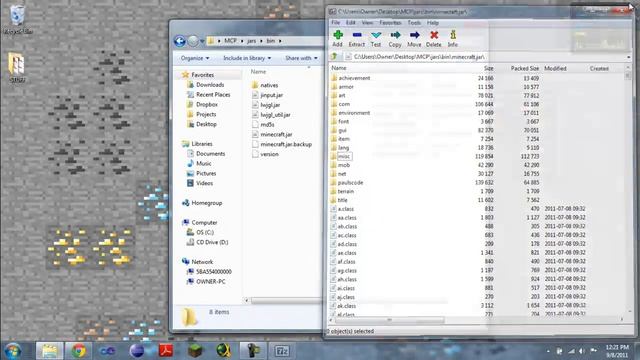Sort by the Modified column header
This screenshot has height=360, width=640.
point(555,69)
